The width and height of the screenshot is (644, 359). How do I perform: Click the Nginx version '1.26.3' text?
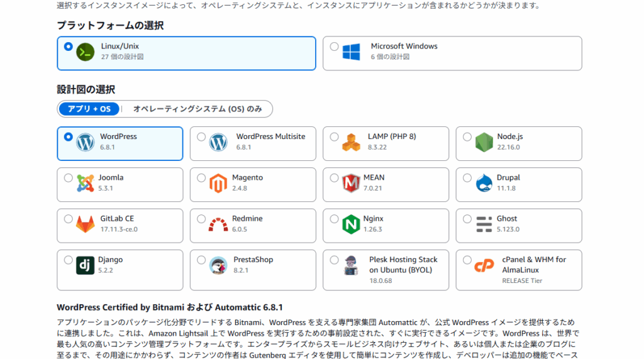tap(372, 229)
